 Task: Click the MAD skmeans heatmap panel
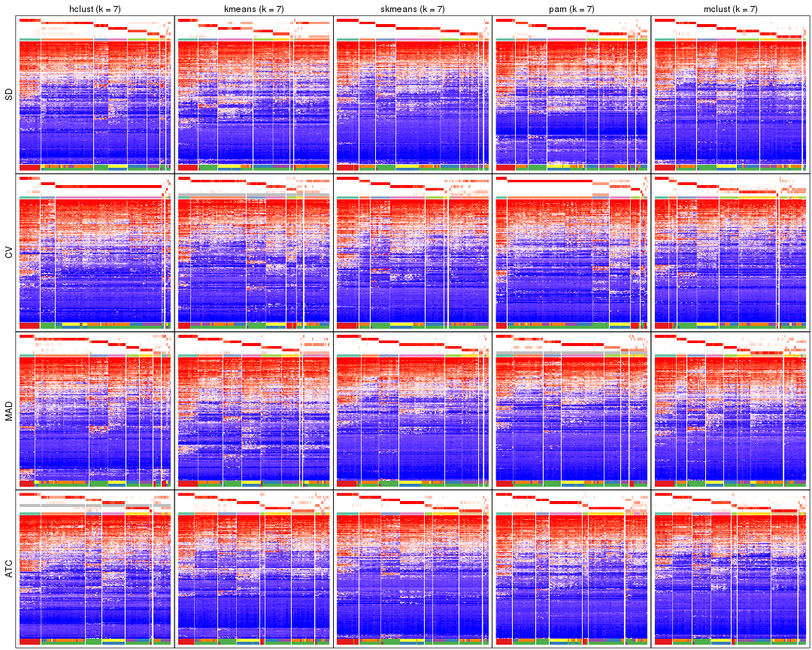coord(414,414)
